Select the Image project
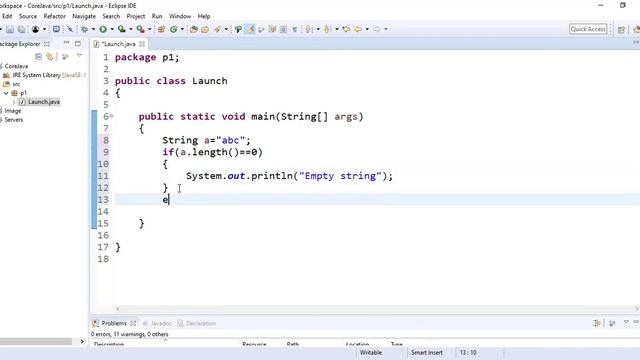This screenshot has height=360, width=640. 13,111
